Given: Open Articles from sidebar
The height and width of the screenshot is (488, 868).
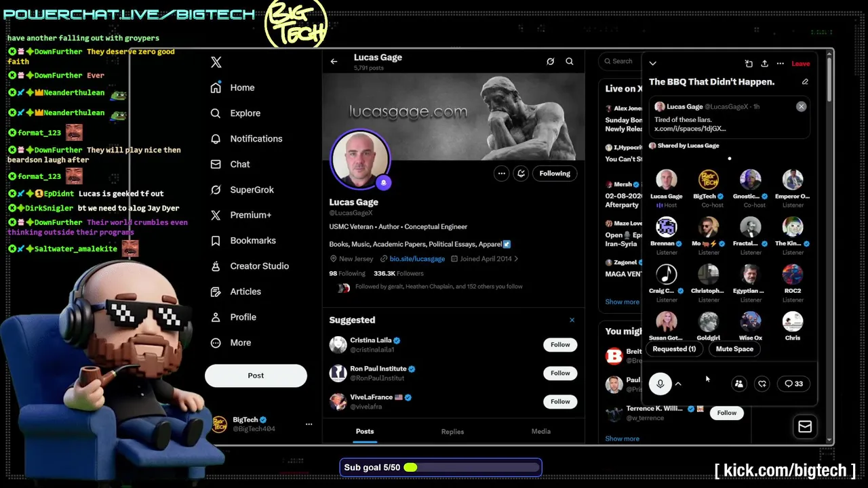Looking at the screenshot, I should tap(235, 291).
